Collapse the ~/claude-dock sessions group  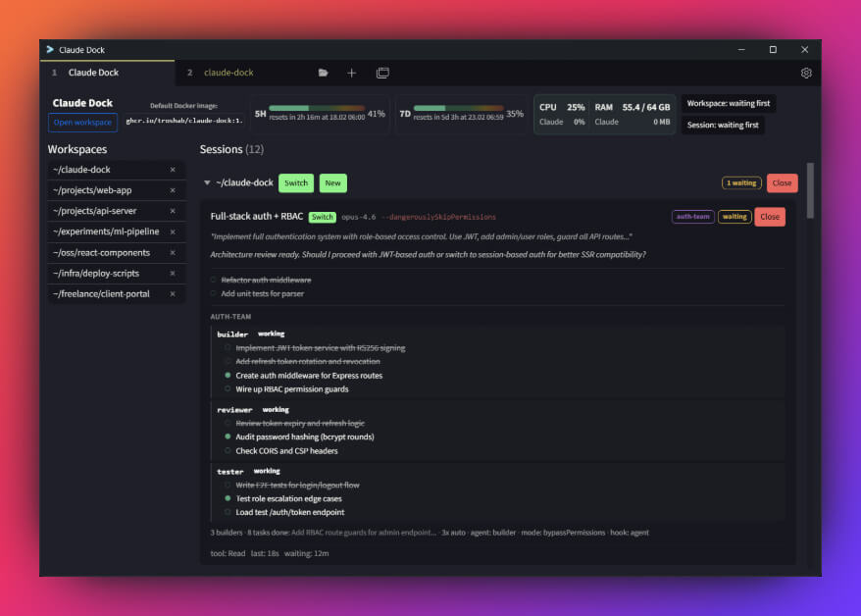point(207,182)
